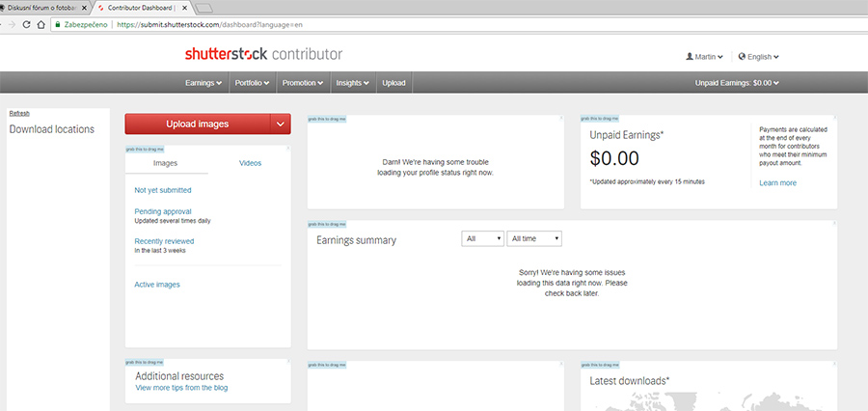Open View more tips from the blog
This screenshot has height=411, width=868.
pyautogui.click(x=181, y=388)
